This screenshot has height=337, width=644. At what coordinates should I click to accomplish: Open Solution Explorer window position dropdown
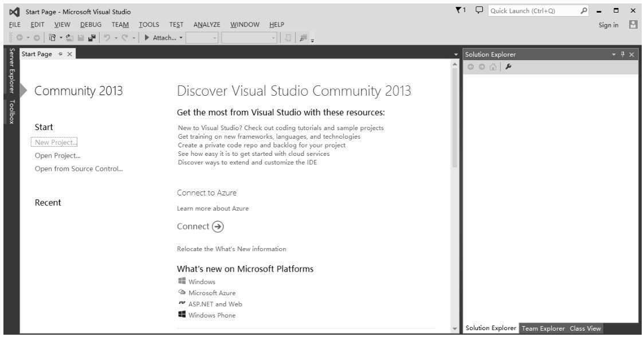[614, 54]
